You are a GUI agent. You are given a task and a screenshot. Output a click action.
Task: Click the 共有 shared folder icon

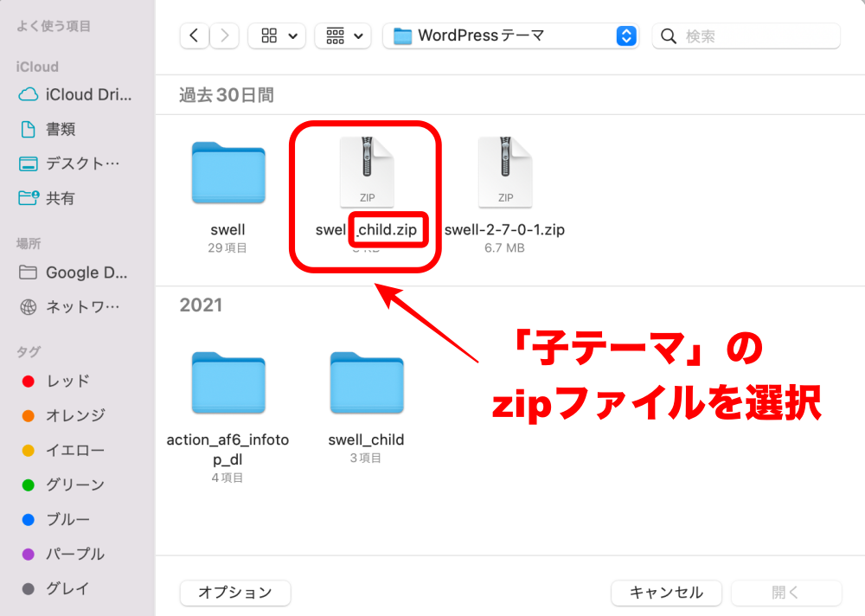pyautogui.click(x=29, y=197)
